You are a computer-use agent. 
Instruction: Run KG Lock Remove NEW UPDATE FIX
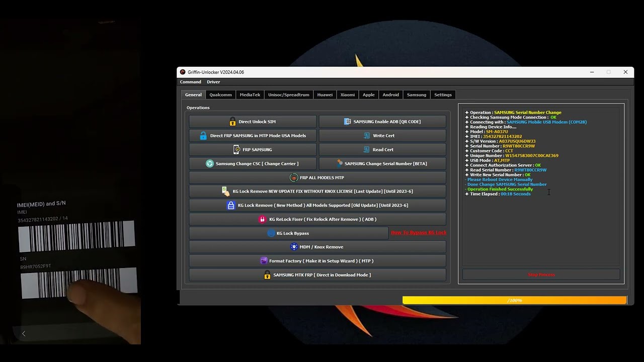click(x=317, y=191)
